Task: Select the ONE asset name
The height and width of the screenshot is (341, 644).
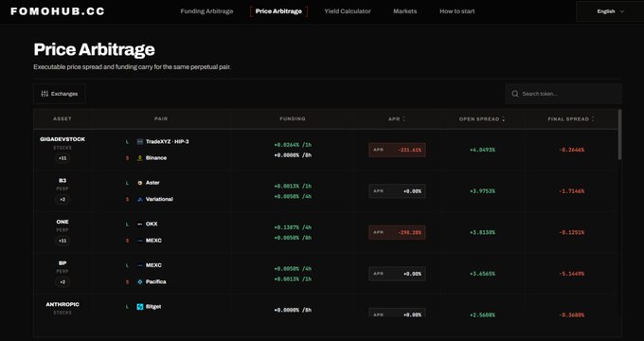Action: (x=63, y=222)
